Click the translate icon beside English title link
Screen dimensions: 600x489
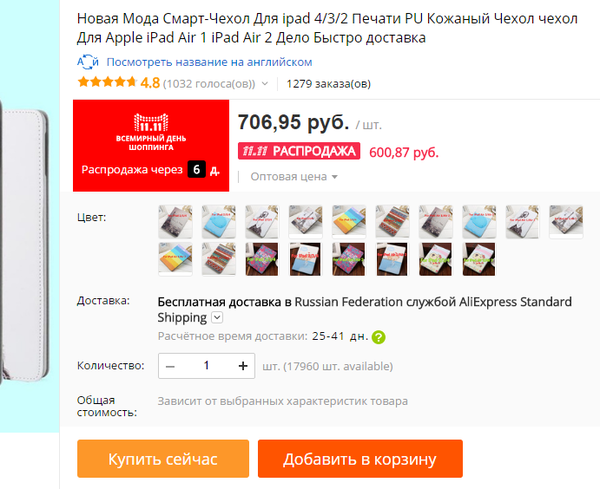click(x=88, y=62)
